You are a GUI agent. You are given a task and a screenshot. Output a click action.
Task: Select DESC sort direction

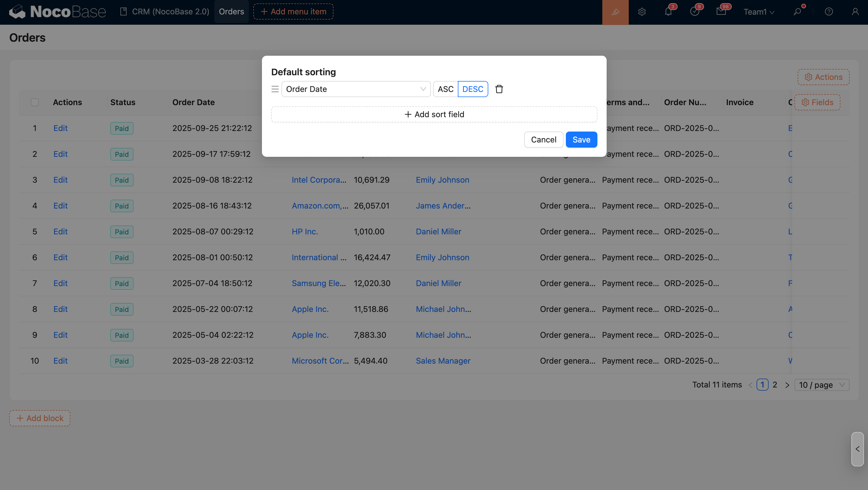(473, 89)
